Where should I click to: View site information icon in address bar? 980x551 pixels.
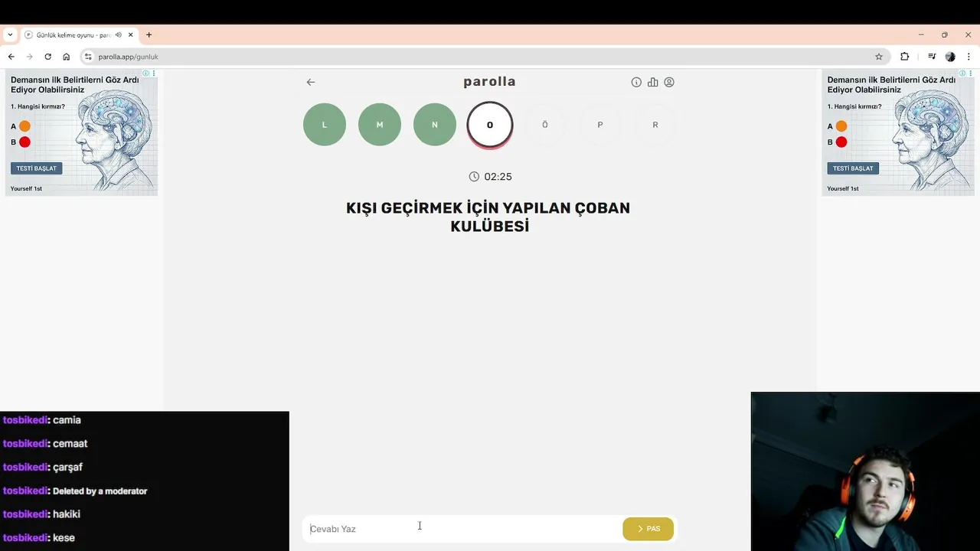pyautogui.click(x=88, y=57)
